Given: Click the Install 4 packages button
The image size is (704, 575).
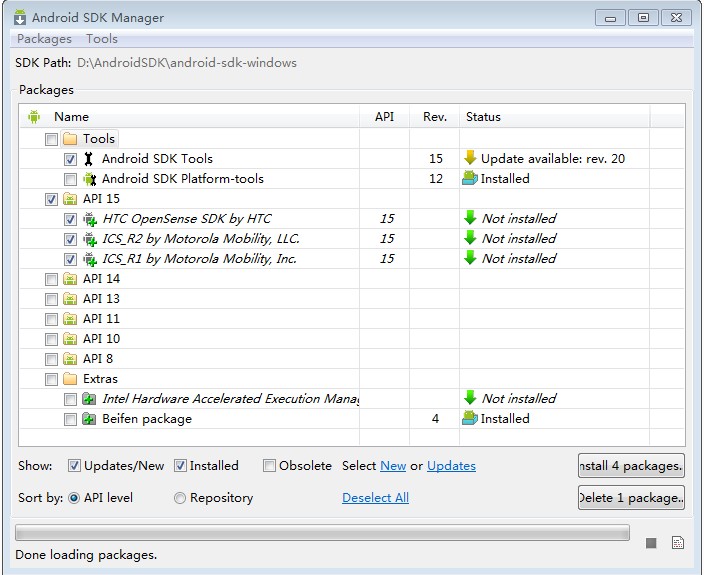Looking at the screenshot, I should (x=631, y=466).
